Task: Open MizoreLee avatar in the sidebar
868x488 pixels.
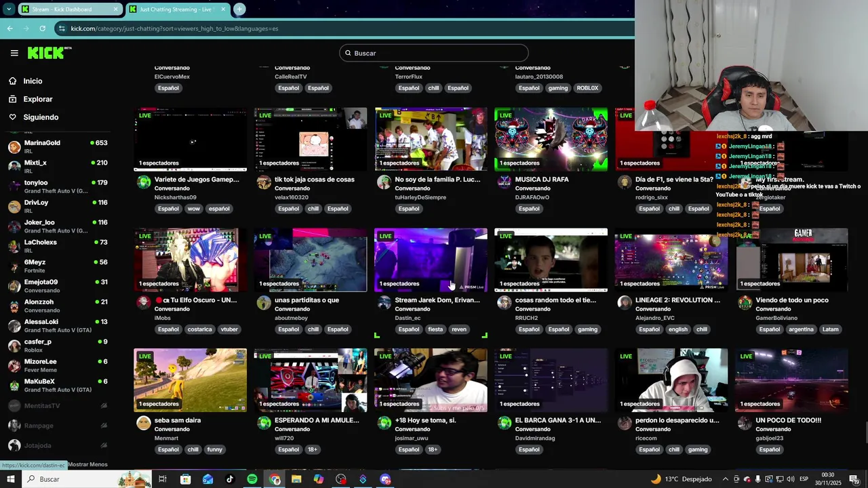Action: 14,365
